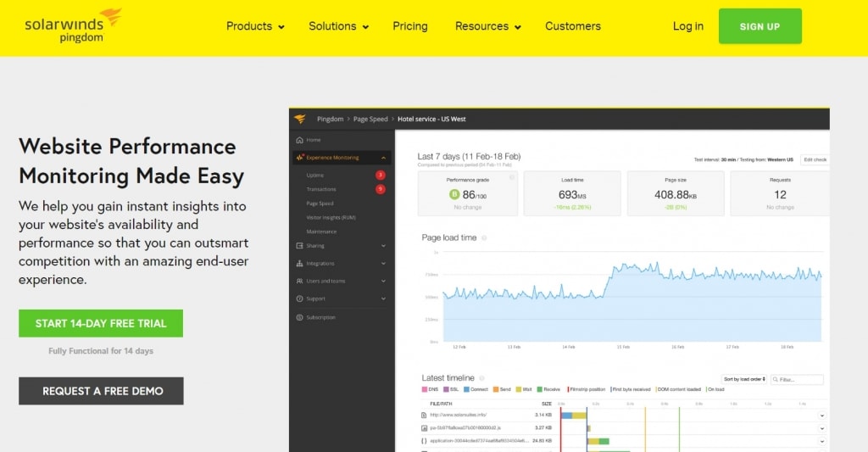The image size is (868, 452).
Task: Click into the Filter input field
Action: (797, 379)
